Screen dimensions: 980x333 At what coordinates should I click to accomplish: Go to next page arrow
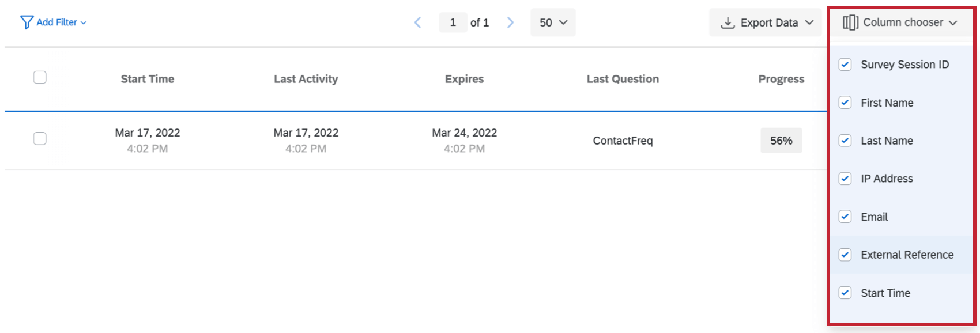click(x=510, y=22)
